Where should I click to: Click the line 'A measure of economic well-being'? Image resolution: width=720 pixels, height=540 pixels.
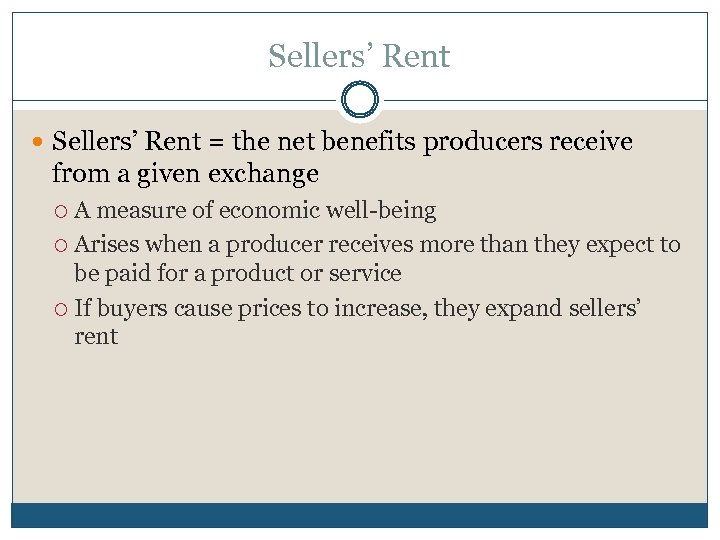click(255, 210)
